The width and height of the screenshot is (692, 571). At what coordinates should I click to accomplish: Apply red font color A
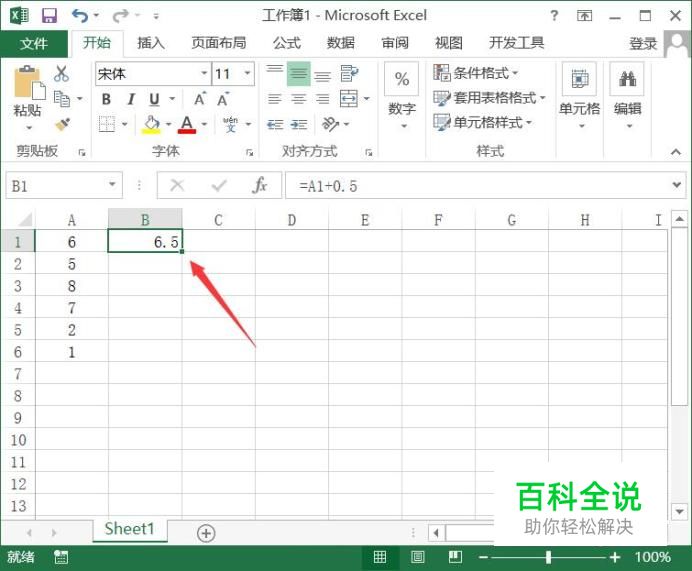click(x=187, y=124)
